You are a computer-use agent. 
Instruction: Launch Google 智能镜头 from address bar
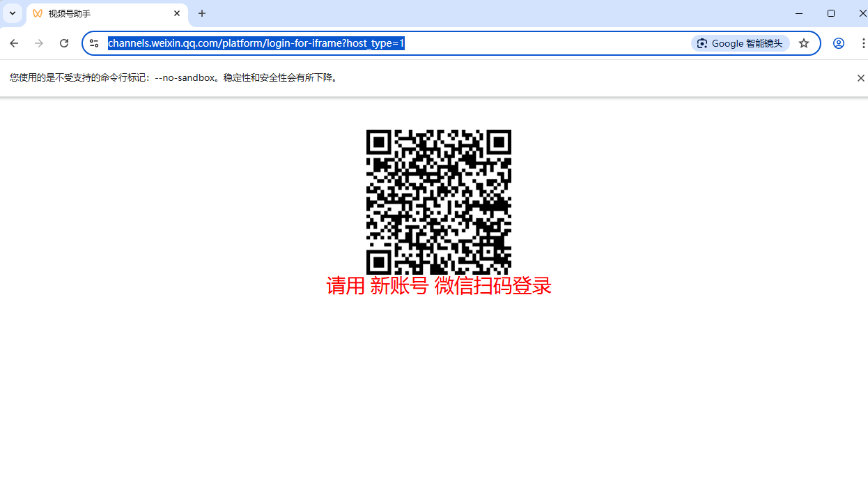(x=740, y=43)
